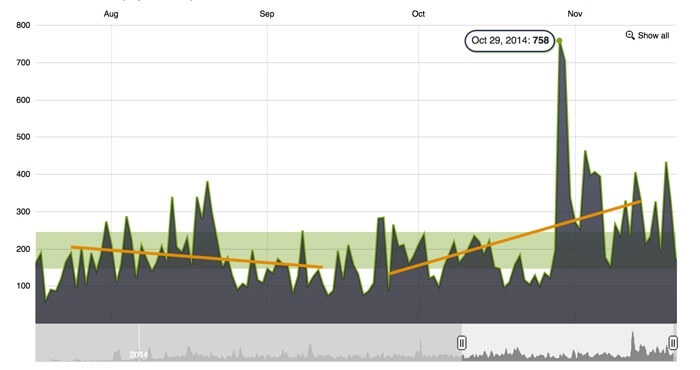The image size is (700, 370).
Task: Click the 400 y-axis value
Action: coord(23,175)
